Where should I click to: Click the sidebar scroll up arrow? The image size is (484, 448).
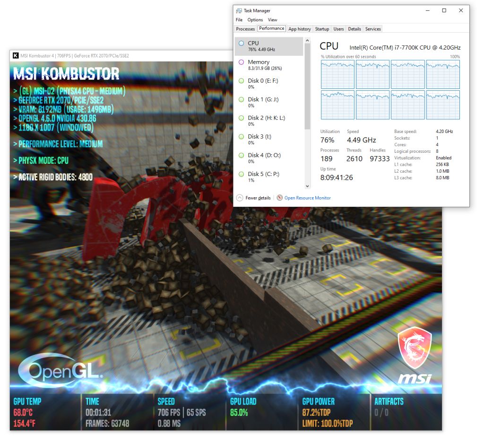pyautogui.click(x=307, y=41)
